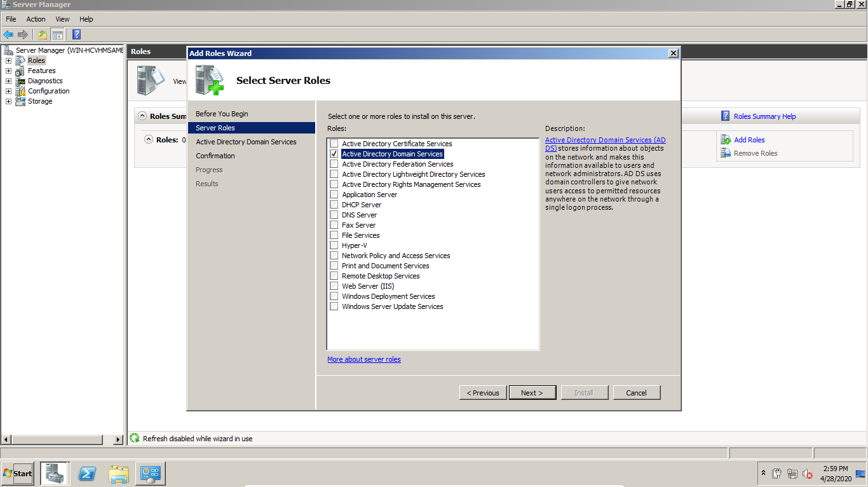Check the DHCP Server role
Viewport: 868px width, 487px height.
point(334,205)
